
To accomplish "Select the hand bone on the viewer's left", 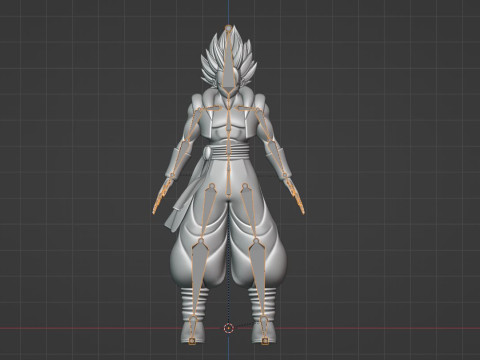I will pyautogui.click(x=163, y=195).
